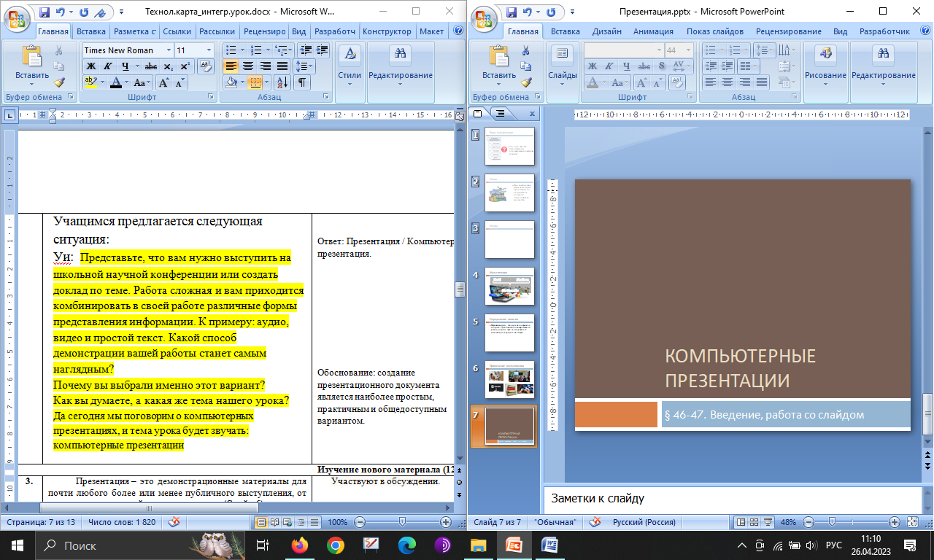Click the Save icon in Word's quick access toolbar
This screenshot has height=560, width=934.
coord(45,12)
